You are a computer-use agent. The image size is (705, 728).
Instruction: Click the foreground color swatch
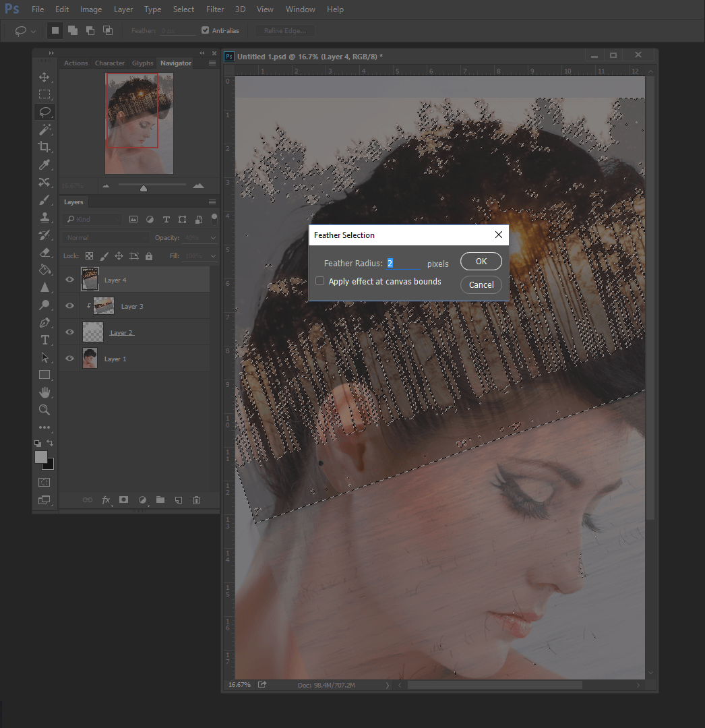(x=41, y=457)
